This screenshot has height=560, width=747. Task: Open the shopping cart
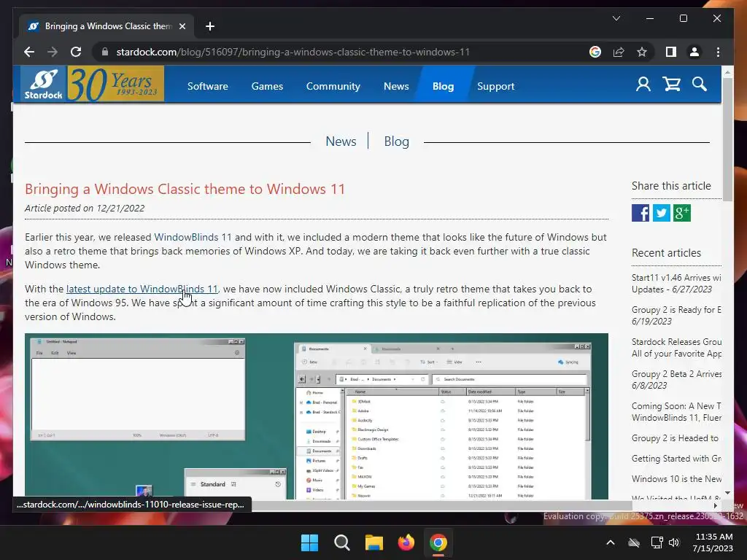point(672,85)
